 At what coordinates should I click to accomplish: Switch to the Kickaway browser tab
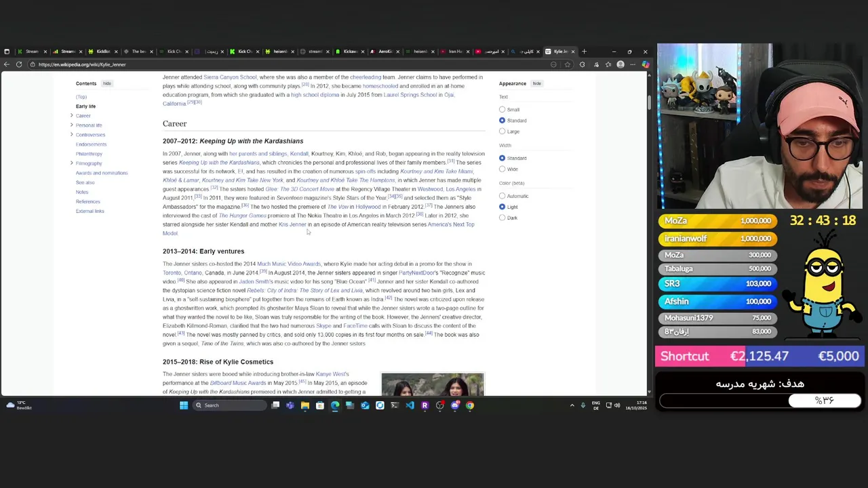tap(350, 52)
